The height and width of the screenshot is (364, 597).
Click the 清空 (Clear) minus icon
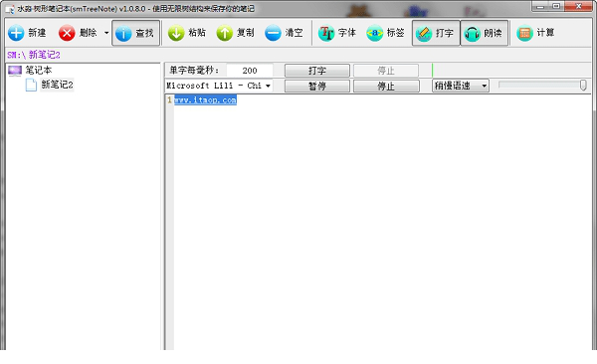273,33
